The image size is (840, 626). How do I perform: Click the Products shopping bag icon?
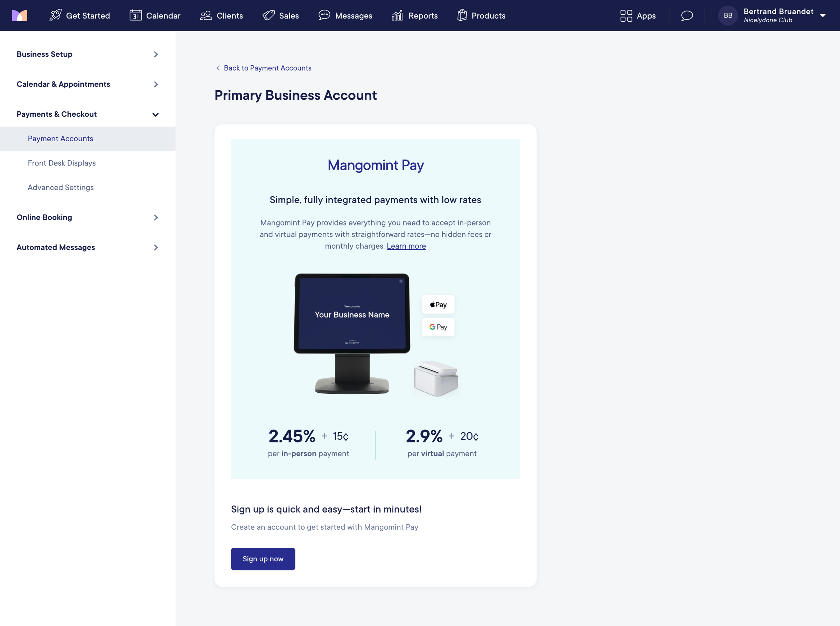pyautogui.click(x=462, y=15)
